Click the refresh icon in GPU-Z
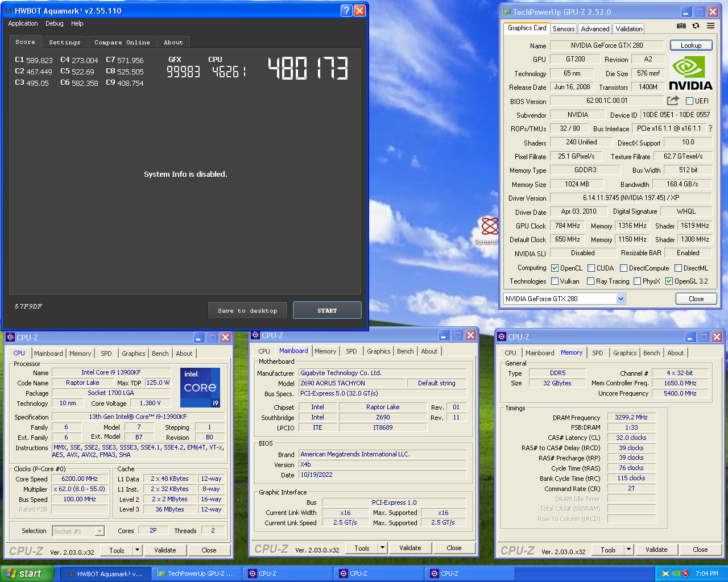 (x=696, y=26)
